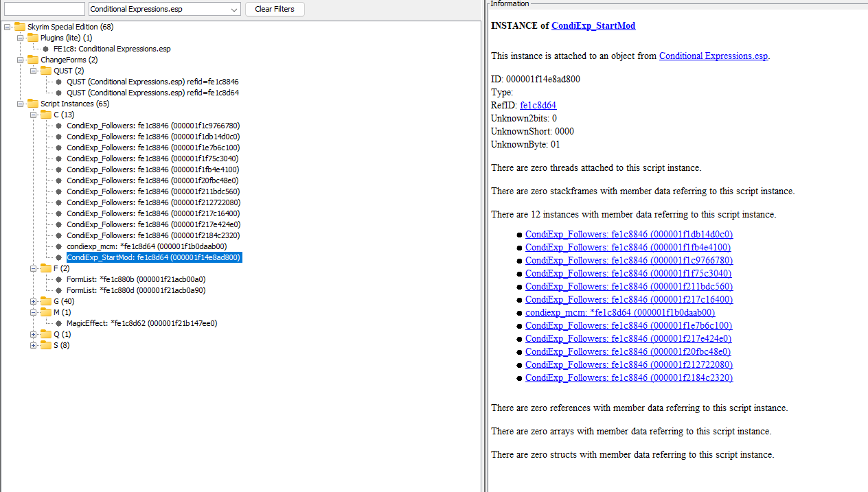The image size is (868, 492).
Task: Click the Clear Filters button
Action: click(275, 9)
